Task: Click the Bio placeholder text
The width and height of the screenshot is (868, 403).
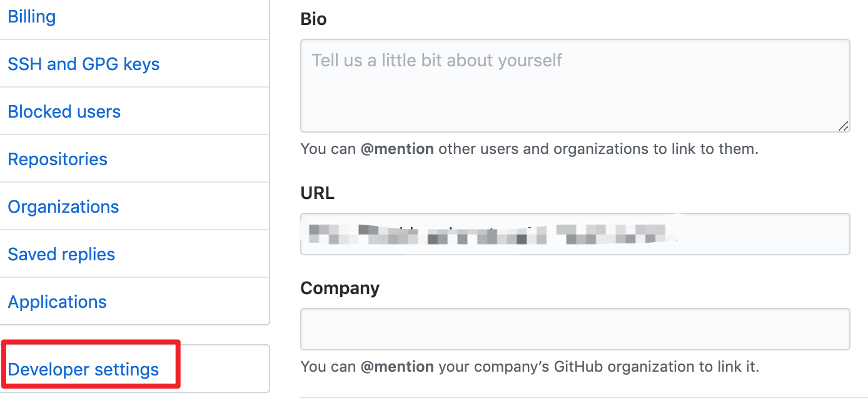Action: point(437,61)
